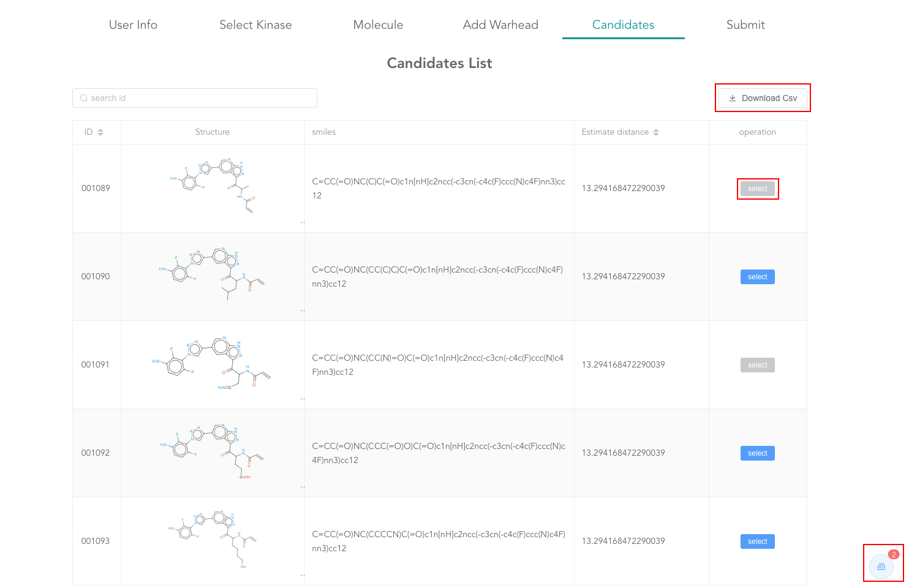Viewport: 909px width, 588px height.
Task: Open the inbox icon with notification badge
Action: [x=881, y=566]
